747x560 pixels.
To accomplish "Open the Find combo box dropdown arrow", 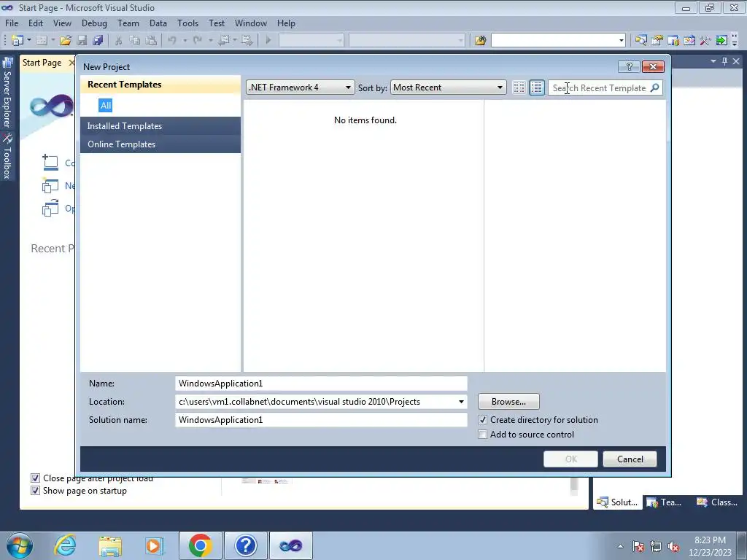I will [622, 41].
